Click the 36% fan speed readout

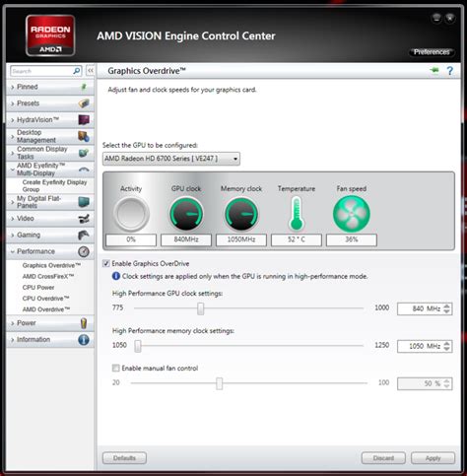[352, 239]
